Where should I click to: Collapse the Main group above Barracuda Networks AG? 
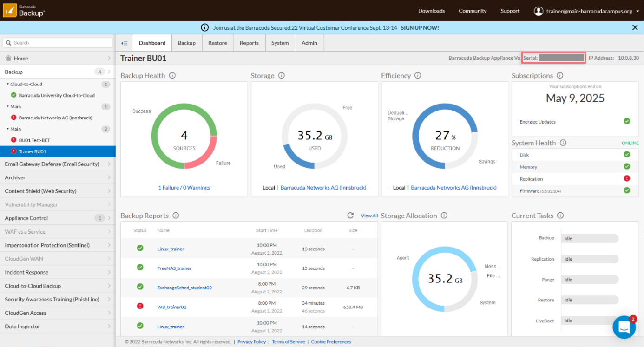coord(7,106)
